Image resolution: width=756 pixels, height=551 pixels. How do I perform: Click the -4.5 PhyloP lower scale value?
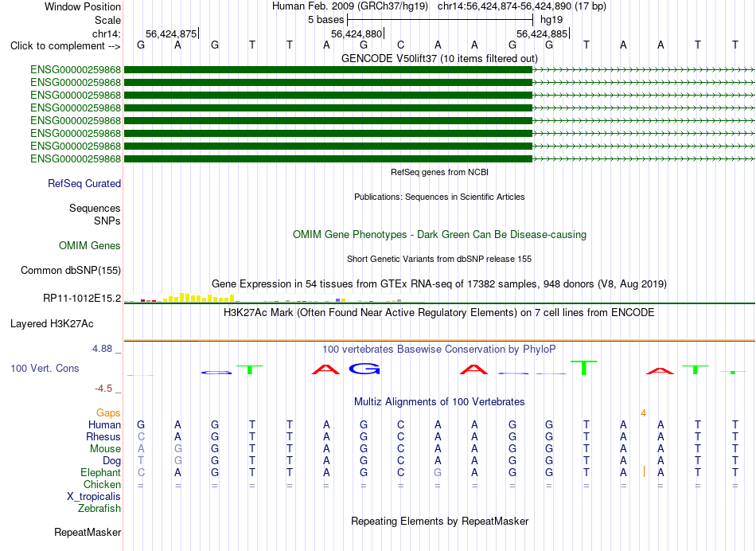click(x=103, y=389)
